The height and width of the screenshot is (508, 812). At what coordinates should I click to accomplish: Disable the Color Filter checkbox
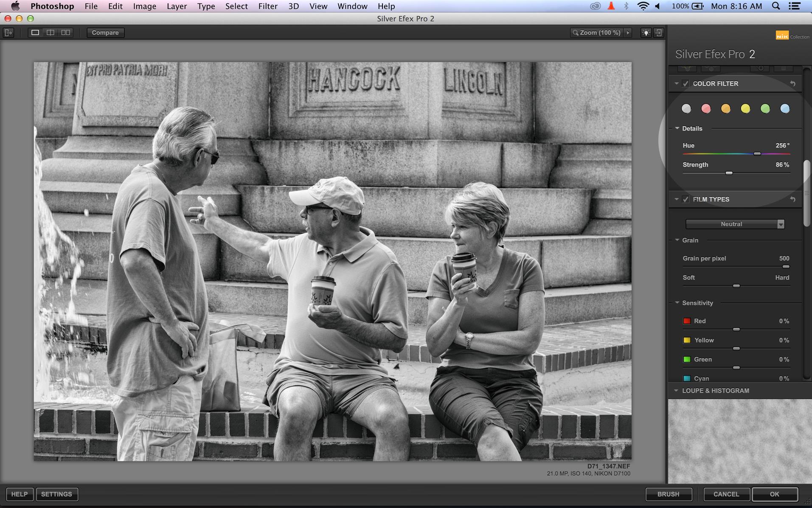point(686,84)
